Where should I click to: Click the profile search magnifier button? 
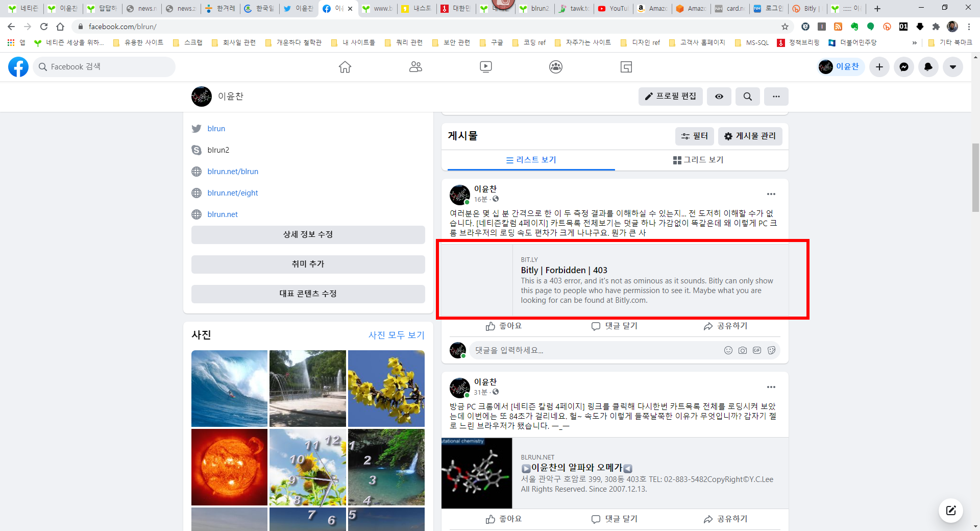coord(748,96)
